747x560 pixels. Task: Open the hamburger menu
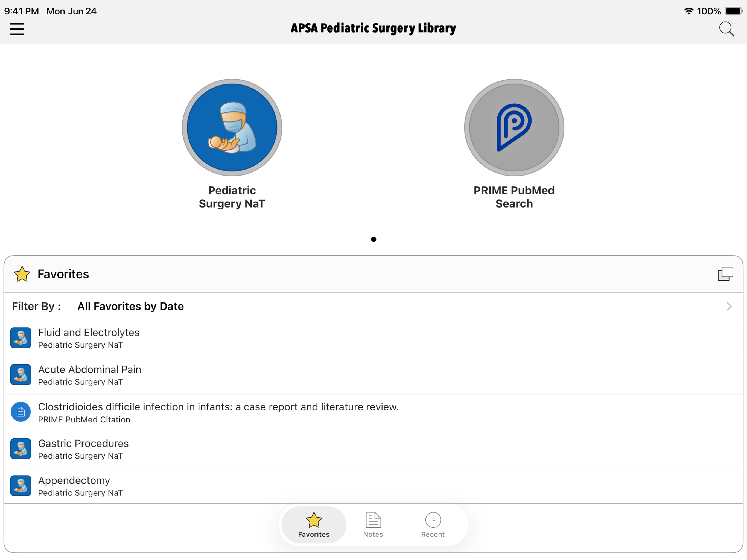click(17, 29)
